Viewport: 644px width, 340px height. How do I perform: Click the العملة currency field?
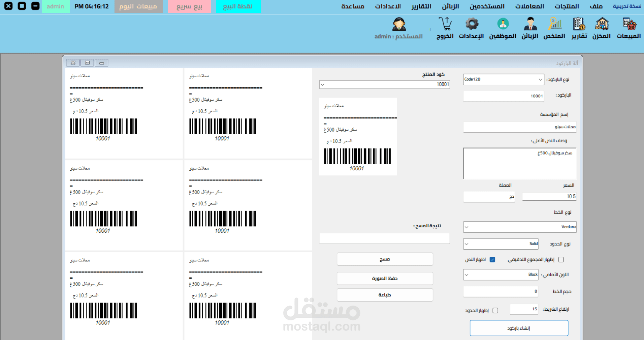489,196
